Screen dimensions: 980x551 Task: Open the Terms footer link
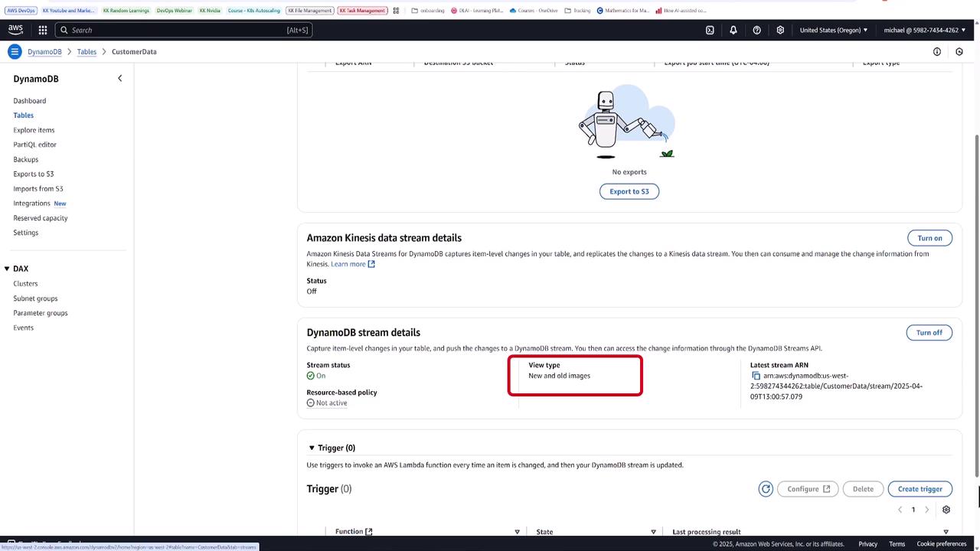(x=897, y=544)
